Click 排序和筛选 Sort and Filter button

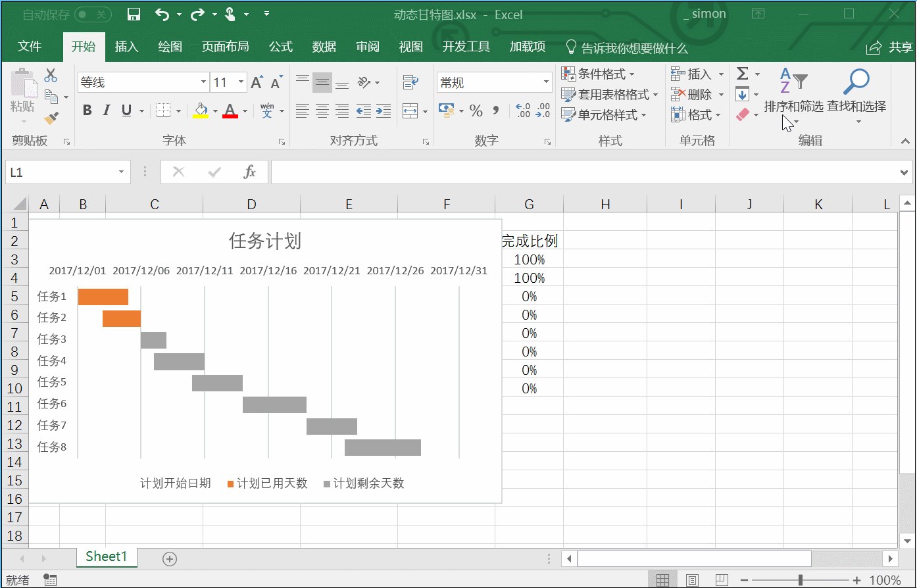794,96
